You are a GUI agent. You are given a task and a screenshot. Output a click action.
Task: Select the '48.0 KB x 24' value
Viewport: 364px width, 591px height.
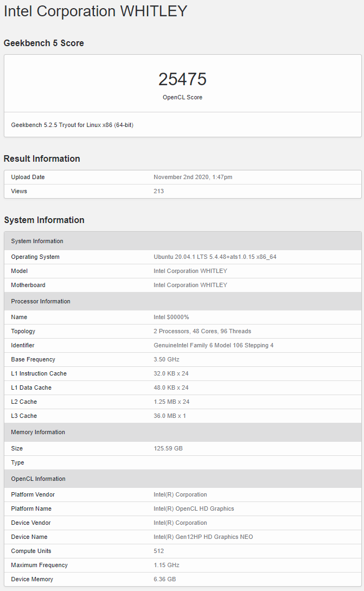tap(171, 387)
